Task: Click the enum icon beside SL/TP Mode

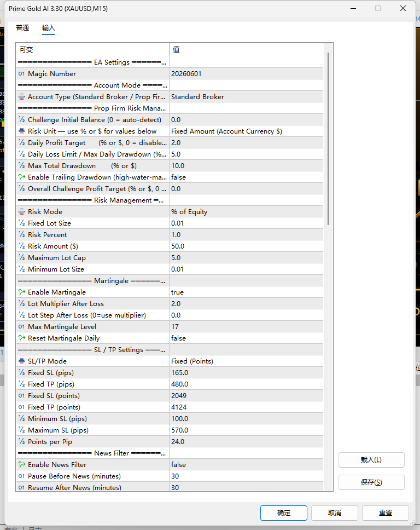Action: 22,361
